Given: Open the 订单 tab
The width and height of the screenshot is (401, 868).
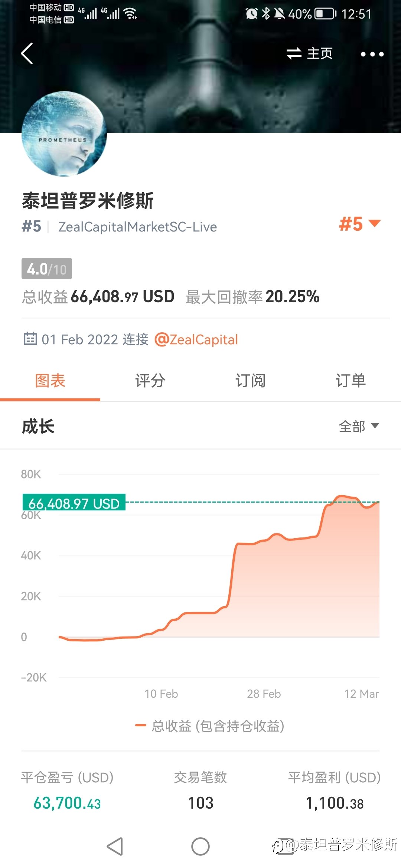Looking at the screenshot, I should [351, 381].
